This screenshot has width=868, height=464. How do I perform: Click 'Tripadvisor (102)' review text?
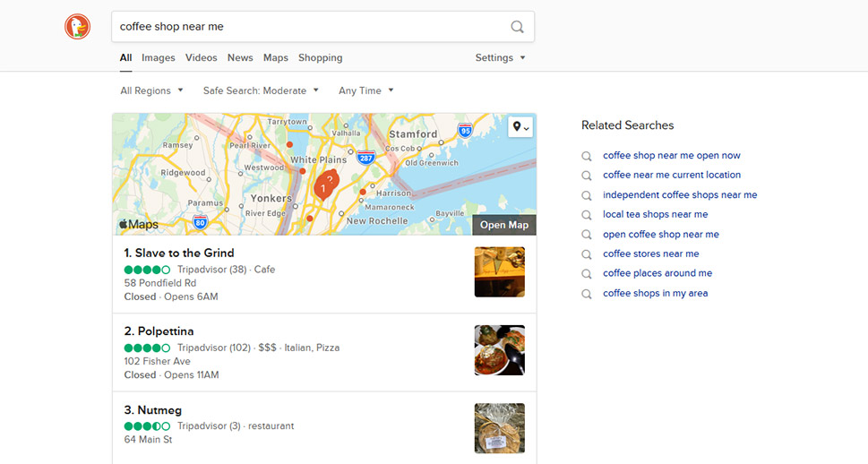[x=214, y=348]
